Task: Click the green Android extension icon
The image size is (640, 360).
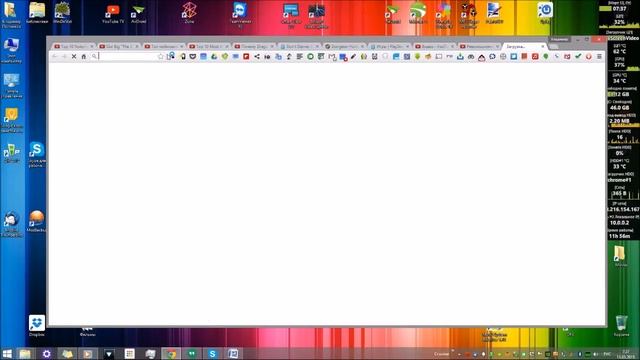Action: (417, 57)
